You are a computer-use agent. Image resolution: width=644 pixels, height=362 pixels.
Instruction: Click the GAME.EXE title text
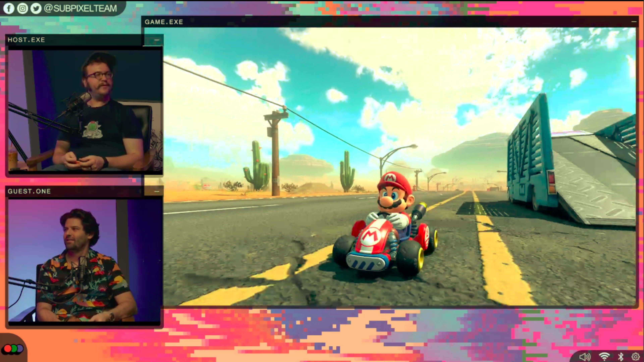(x=164, y=22)
